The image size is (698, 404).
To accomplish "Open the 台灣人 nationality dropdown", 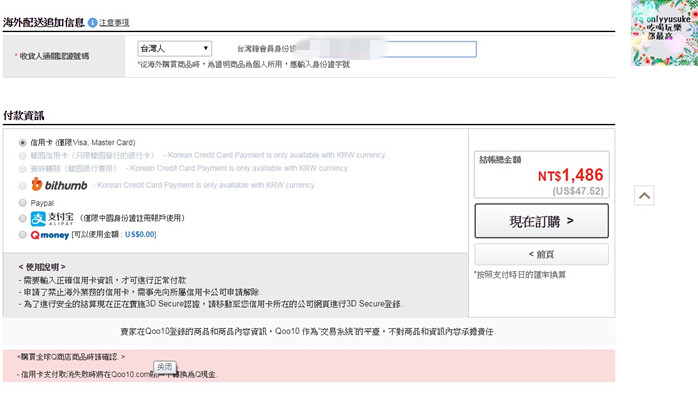I will pos(174,48).
